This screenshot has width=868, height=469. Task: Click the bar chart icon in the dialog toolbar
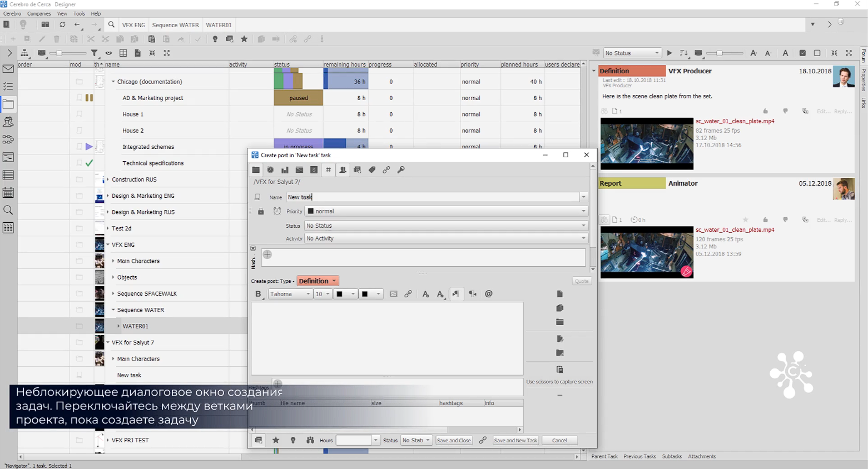[x=285, y=170]
